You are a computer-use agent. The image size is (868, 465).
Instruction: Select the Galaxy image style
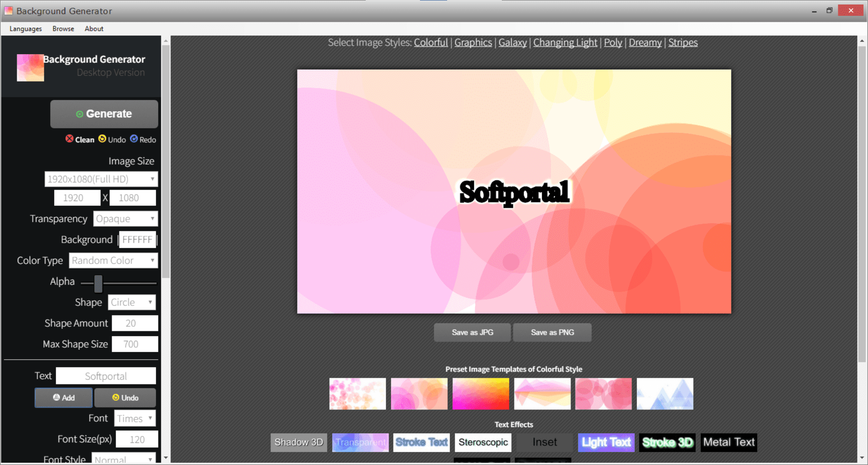pyautogui.click(x=513, y=42)
